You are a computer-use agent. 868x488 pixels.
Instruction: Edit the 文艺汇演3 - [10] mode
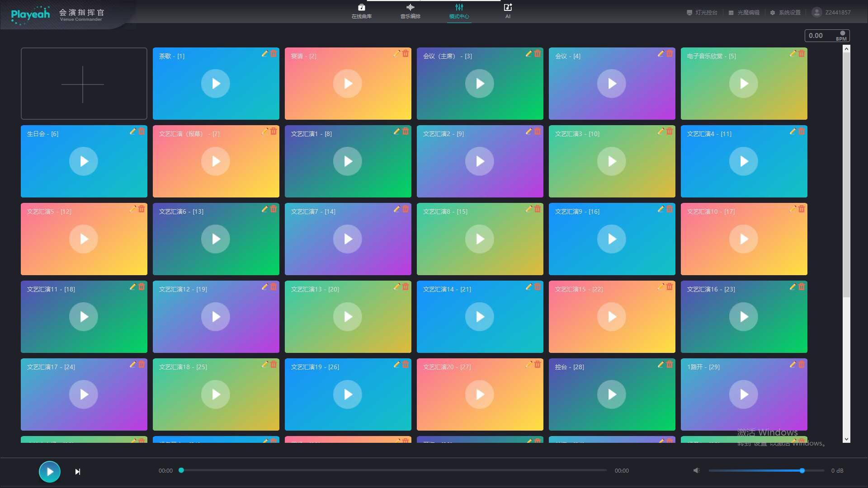[x=661, y=131]
